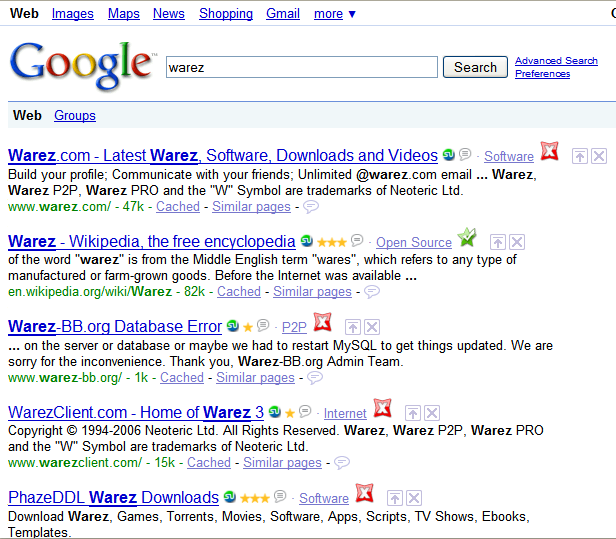
Task: Click Open Source tag on Wikipedia result
Action: [x=414, y=242]
